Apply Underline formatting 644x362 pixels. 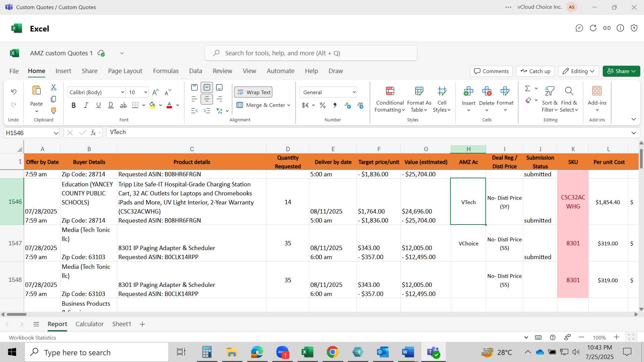(x=98, y=105)
